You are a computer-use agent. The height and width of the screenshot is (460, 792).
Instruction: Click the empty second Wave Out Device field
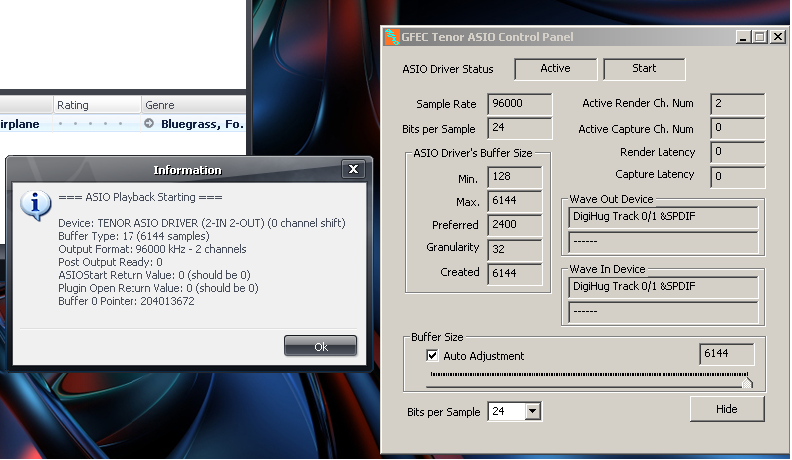(663, 242)
